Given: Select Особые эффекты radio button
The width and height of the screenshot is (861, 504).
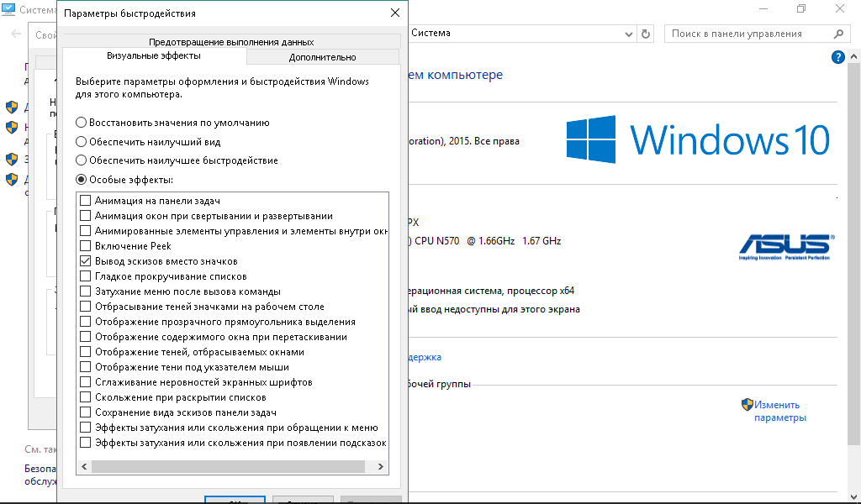Looking at the screenshot, I should pos(82,180).
